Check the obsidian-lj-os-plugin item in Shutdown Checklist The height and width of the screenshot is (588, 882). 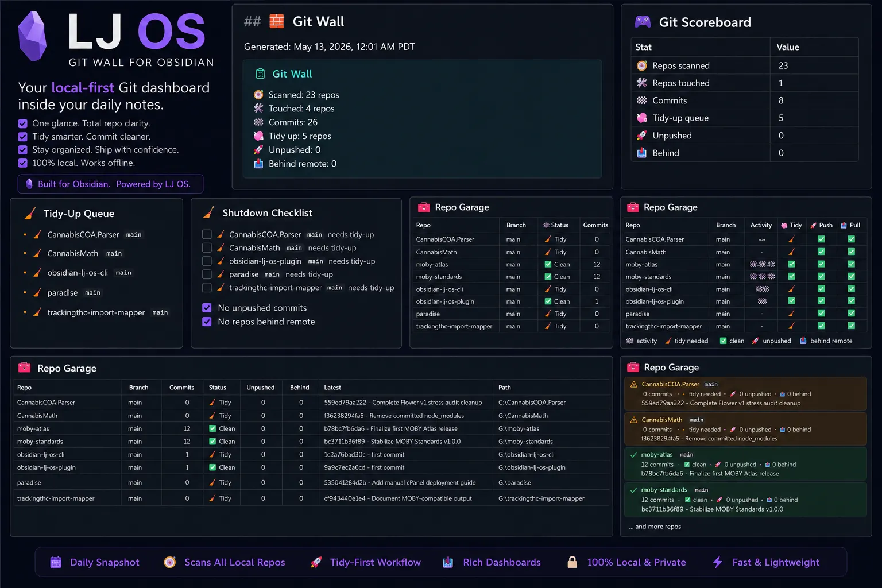click(207, 261)
